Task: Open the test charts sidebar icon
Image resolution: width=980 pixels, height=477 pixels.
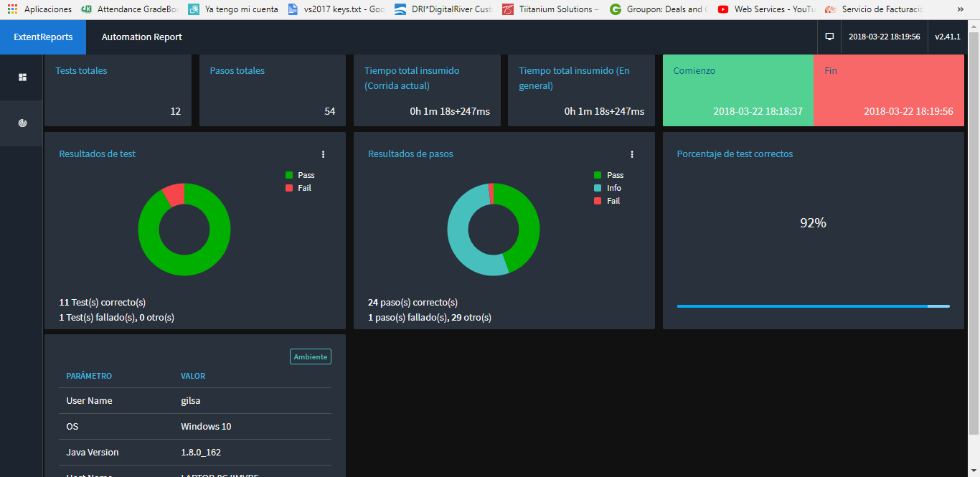Action: click(22, 123)
